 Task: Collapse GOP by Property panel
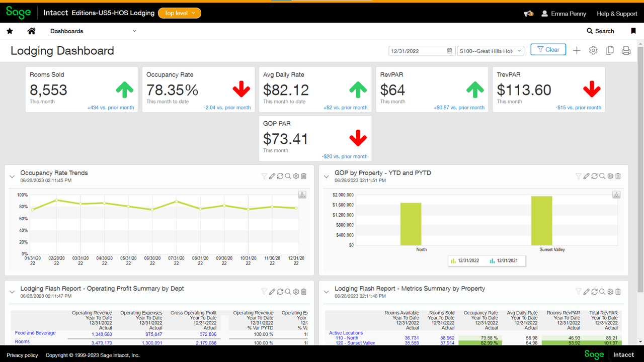326,177
